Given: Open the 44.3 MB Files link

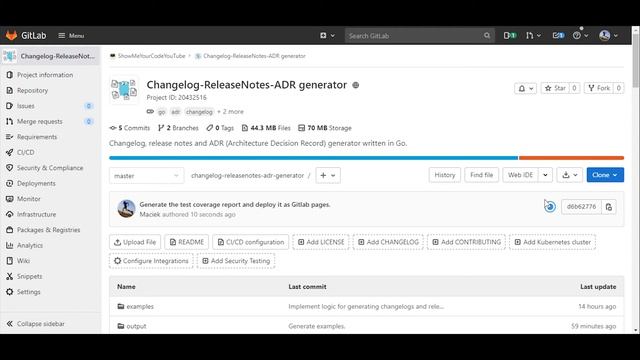Looking at the screenshot, I should click(266, 128).
